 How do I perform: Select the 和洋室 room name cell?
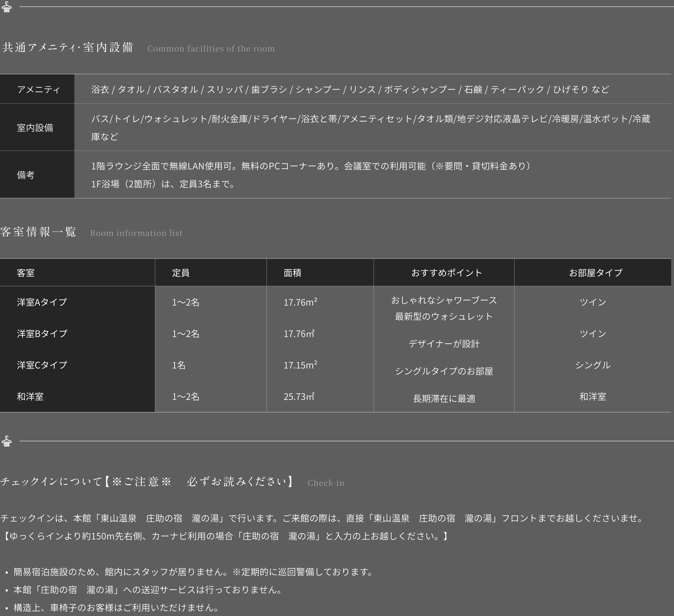tap(30, 397)
